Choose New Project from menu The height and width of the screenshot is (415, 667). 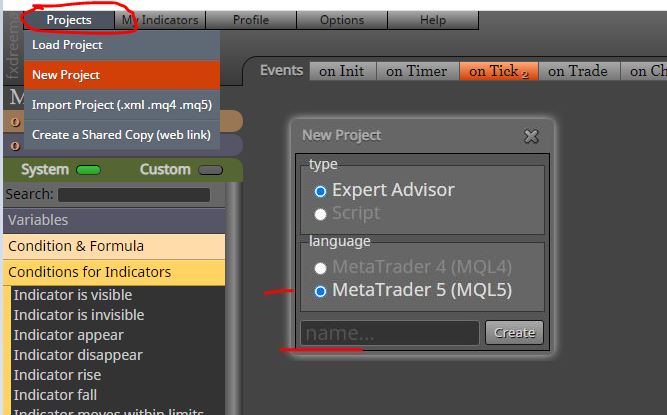click(x=122, y=75)
